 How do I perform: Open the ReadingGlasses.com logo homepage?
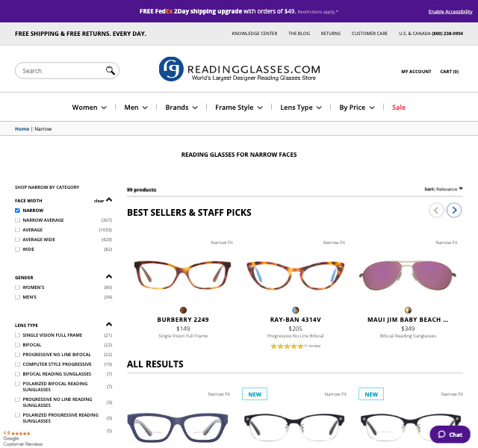(x=240, y=69)
